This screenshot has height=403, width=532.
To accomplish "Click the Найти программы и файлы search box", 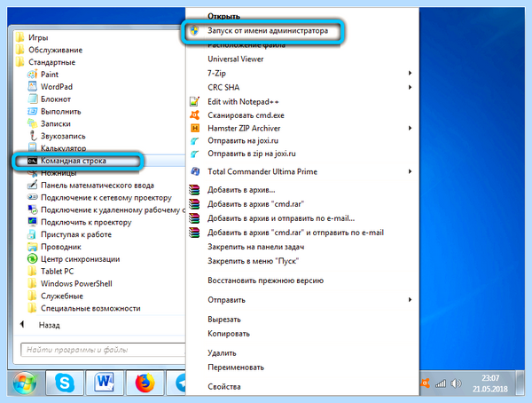I will click(103, 350).
